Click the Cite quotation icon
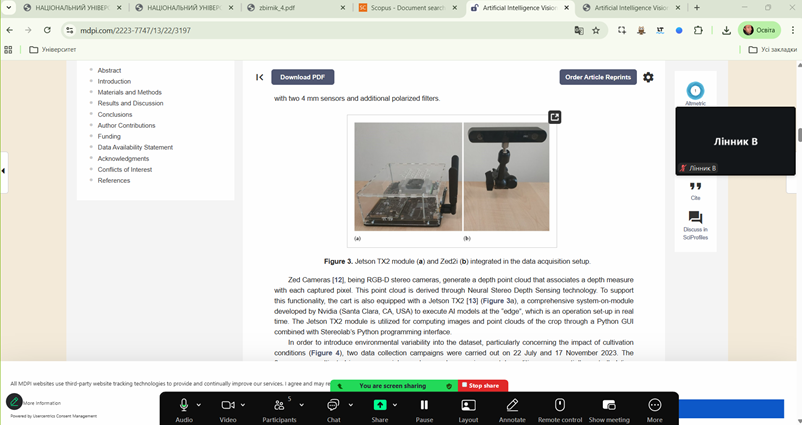The width and height of the screenshot is (802, 425). (695, 187)
